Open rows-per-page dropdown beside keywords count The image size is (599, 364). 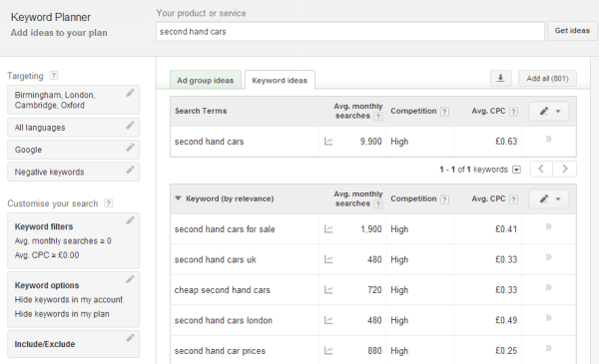pyautogui.click(x=516, y=170)
